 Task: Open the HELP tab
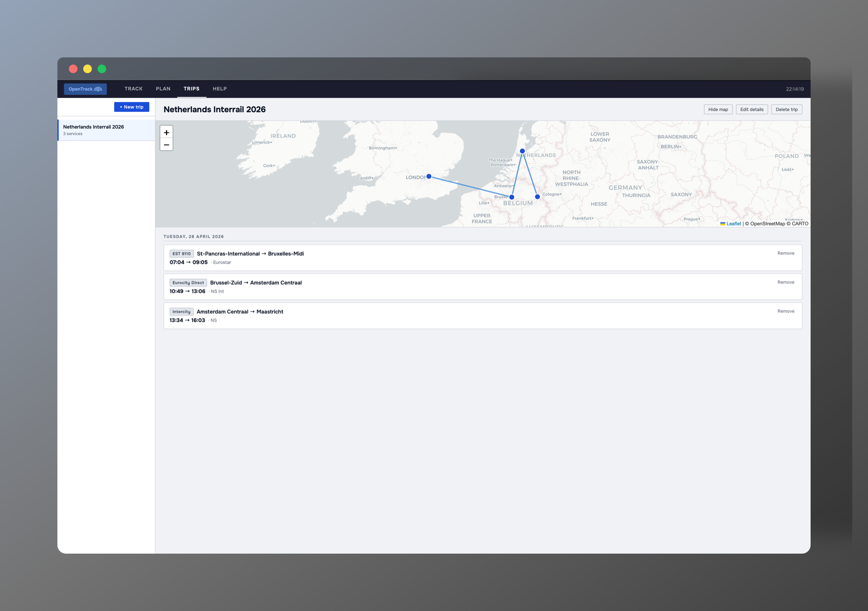(220, 89)
